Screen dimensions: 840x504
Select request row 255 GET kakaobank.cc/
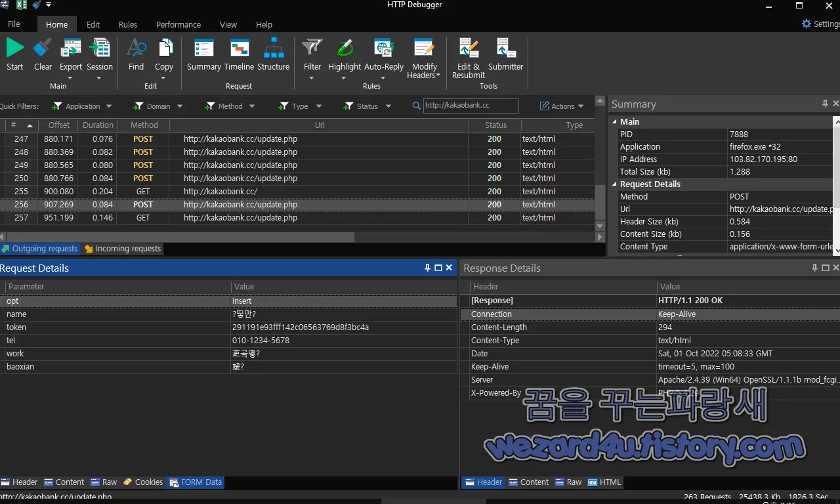(x=297, y=192)
